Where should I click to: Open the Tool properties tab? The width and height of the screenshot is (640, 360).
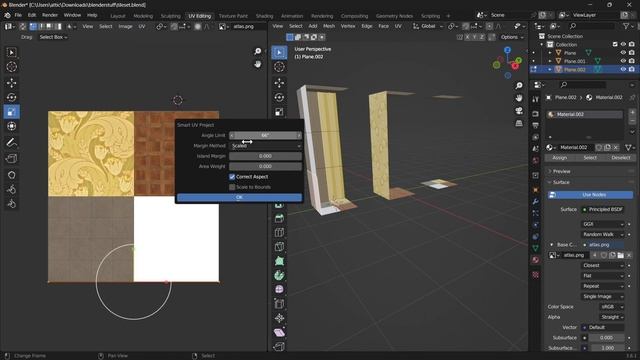click(x=536, y=100)
